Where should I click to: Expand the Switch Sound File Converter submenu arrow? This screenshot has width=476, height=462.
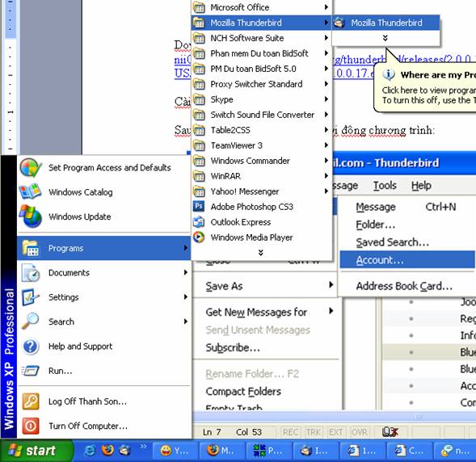click(x=326, y=115)
